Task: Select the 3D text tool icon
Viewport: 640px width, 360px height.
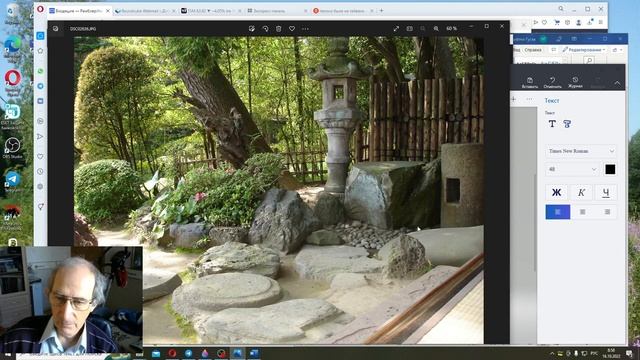Action: [x=567, y=124]
